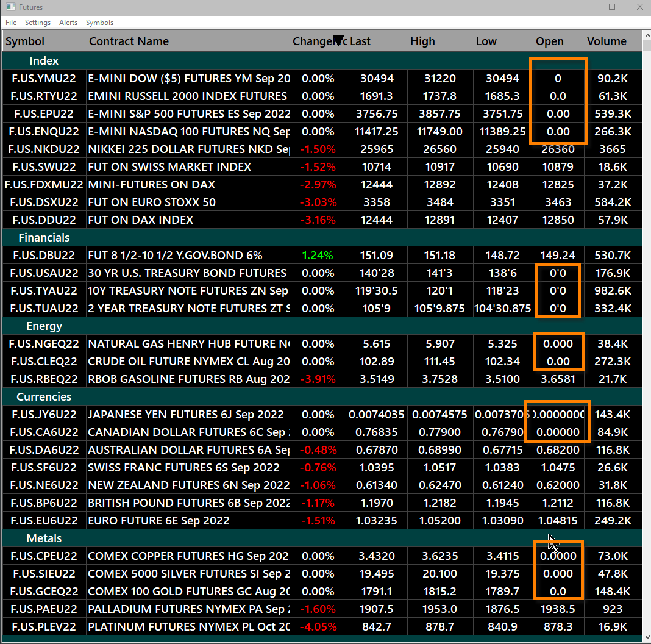Select symbol F.US.RBEQ22

(x=44, y=379)
